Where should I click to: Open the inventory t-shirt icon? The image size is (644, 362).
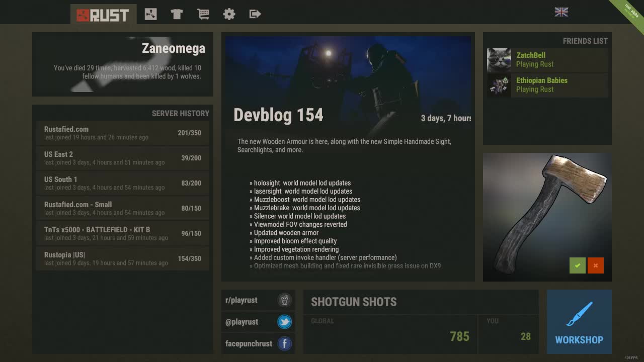(x=177, y=14)
